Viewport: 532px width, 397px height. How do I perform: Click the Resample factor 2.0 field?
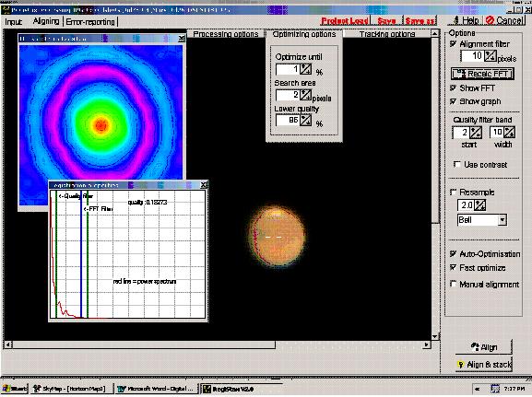(466, 204)
